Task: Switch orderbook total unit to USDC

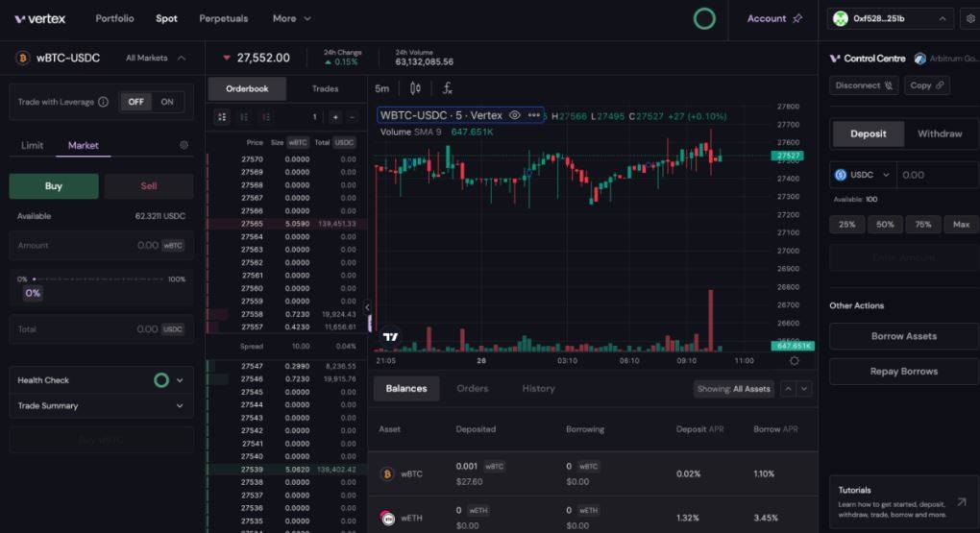Action: tap(344, 142)
